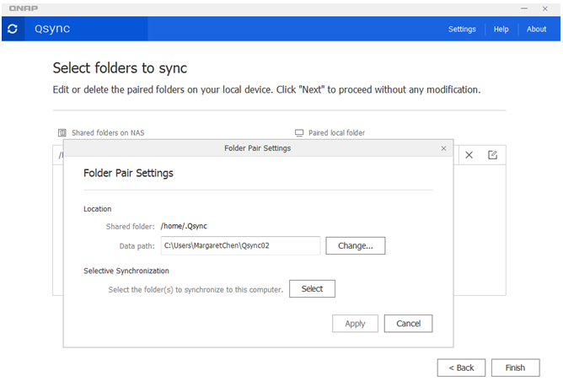Click the Paired local folder monitor icon
The height and width of the screenshot is (392, 563).
[x=299, y=133]
